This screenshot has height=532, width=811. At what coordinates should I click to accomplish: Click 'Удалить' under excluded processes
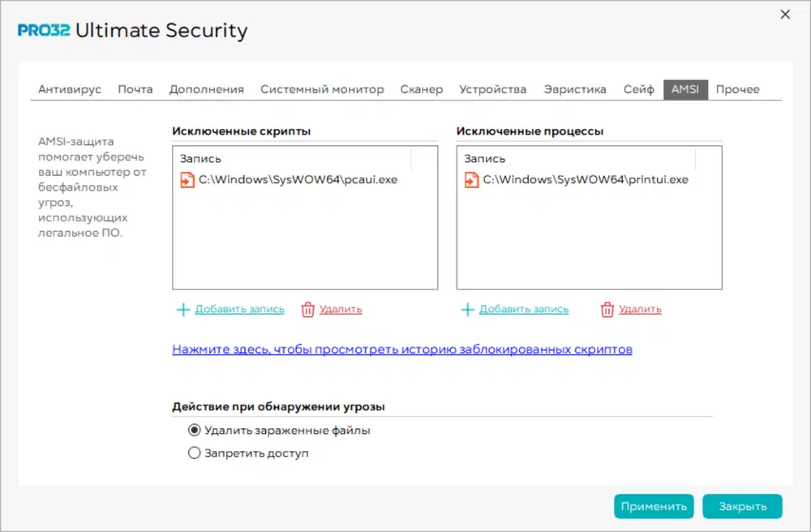(640, 309)
